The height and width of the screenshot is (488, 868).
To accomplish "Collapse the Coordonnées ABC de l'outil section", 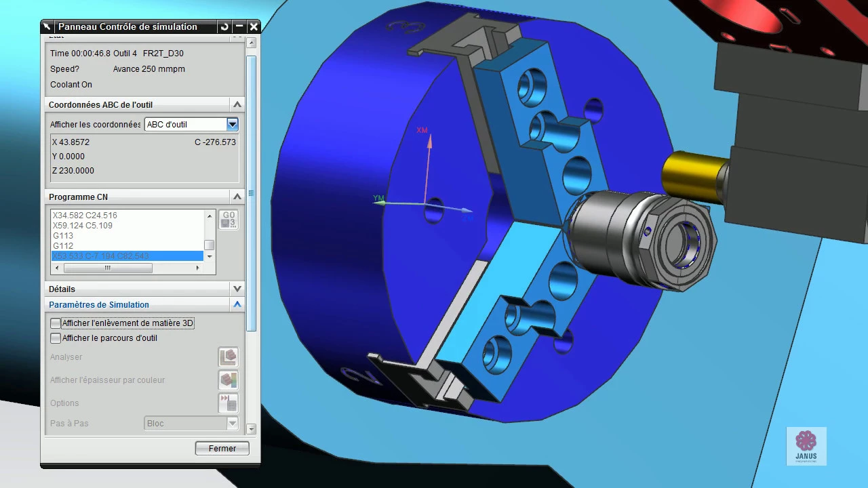I will (x=237, y=104).
